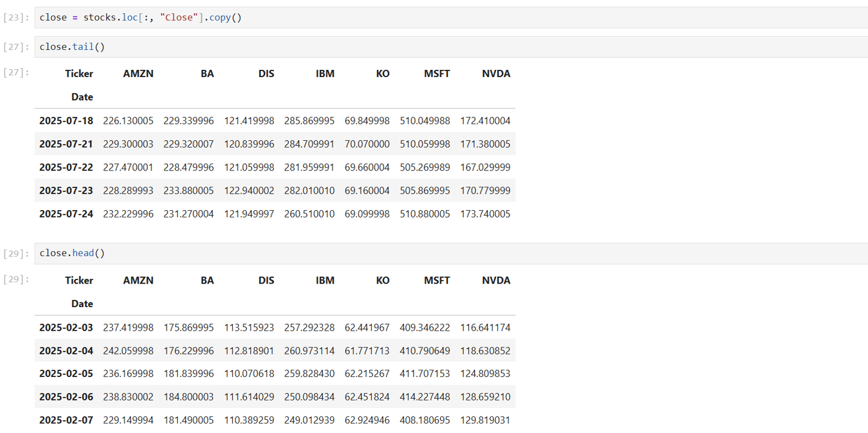The width and height of the screenshot is (868, 433).
Task: Click the value 242.059998
Action: pyautogui.click(x=128, y=350)
